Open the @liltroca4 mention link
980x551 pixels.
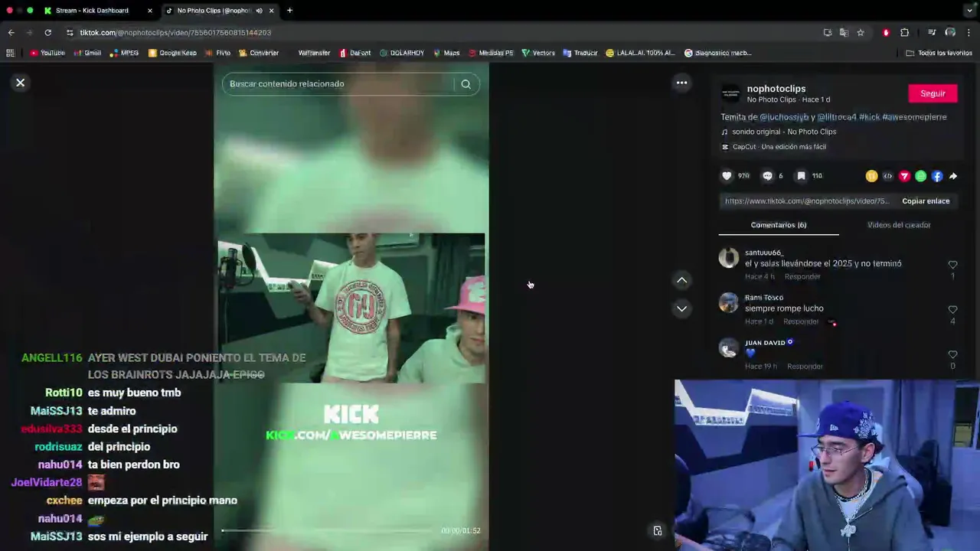pos(837,117)
